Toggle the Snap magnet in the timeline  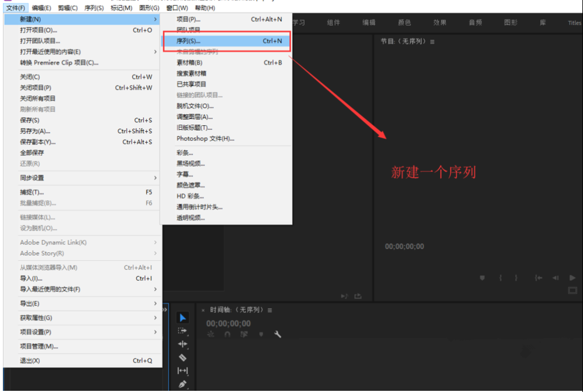click(x=227, y=334)
